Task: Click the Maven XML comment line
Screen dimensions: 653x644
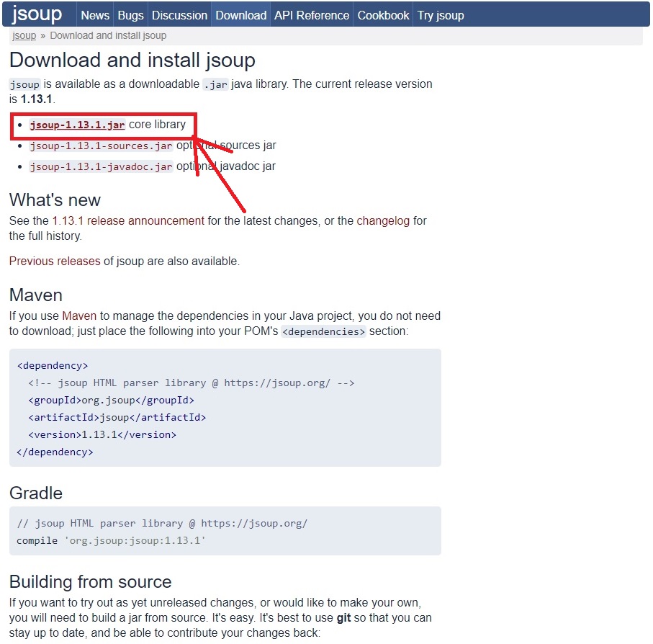Action: [x=192, y=383]
